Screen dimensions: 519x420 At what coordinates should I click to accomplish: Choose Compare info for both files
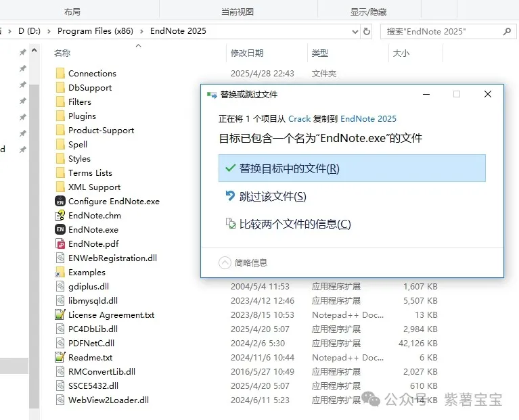(x=295, y=224)
